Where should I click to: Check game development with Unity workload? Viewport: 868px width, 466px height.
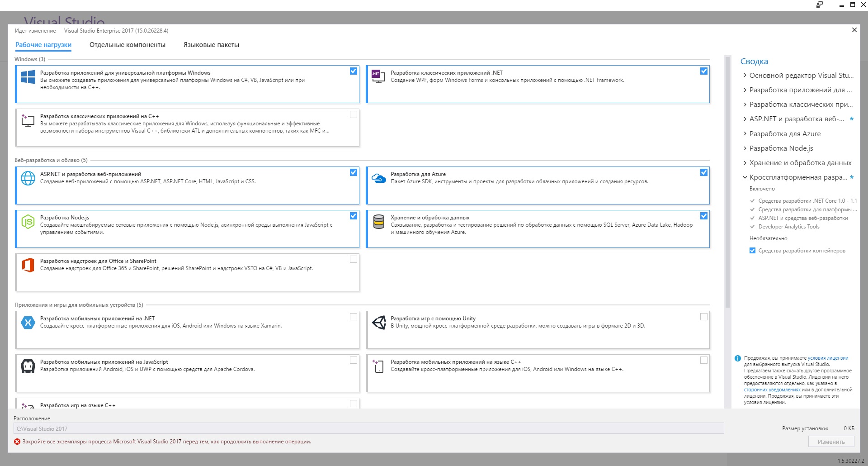pos(704,317)
